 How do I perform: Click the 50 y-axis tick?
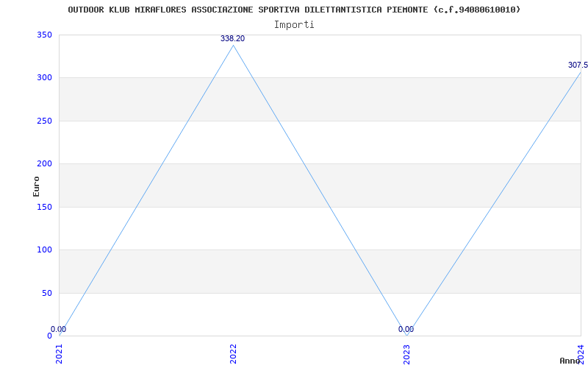click(47, 293)
